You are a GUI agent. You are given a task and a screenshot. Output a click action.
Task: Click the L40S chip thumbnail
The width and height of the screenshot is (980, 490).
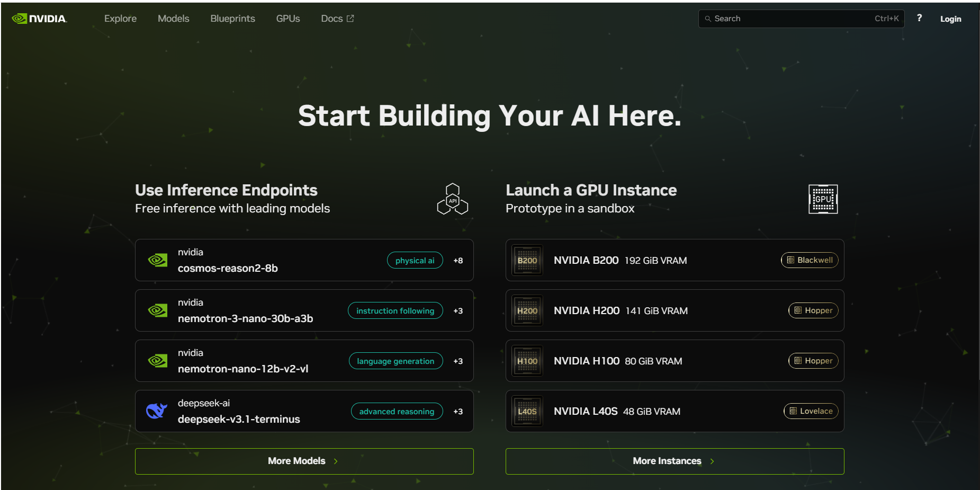(527, 411)
